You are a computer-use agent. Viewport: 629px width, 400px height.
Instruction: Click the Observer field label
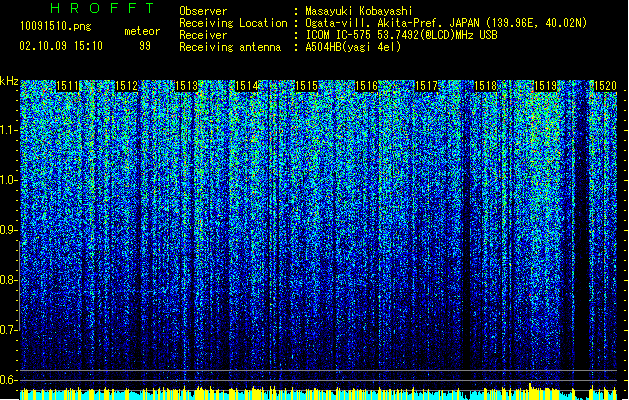point(203,11)
